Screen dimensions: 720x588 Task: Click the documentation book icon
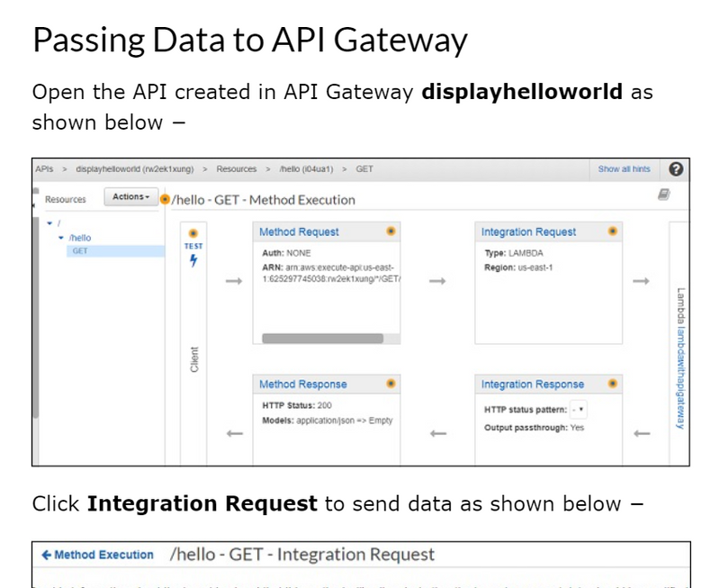663,194
